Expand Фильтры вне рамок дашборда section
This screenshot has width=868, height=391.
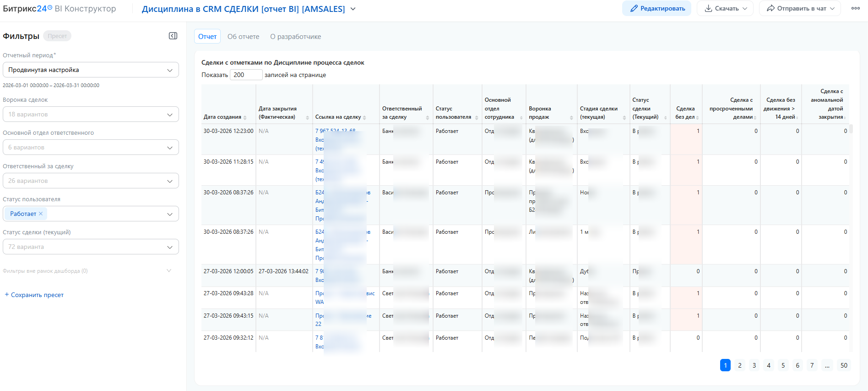point(169,271)
